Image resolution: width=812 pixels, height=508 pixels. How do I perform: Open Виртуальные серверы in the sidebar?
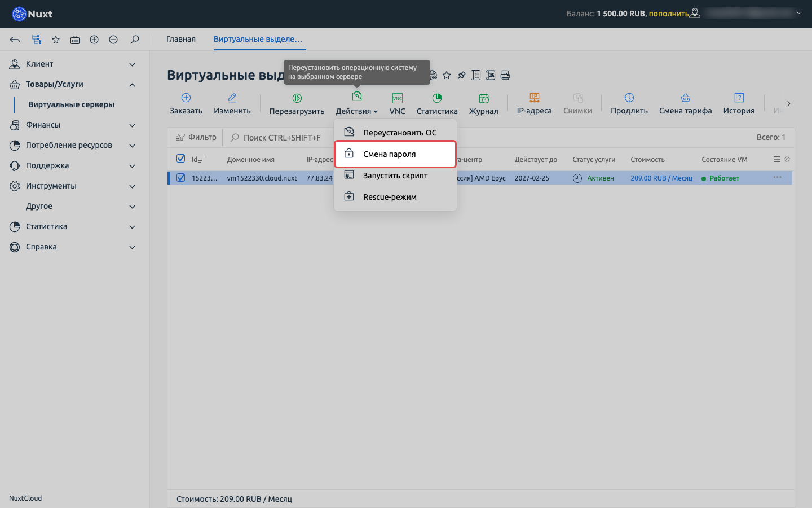coord(71,104)
